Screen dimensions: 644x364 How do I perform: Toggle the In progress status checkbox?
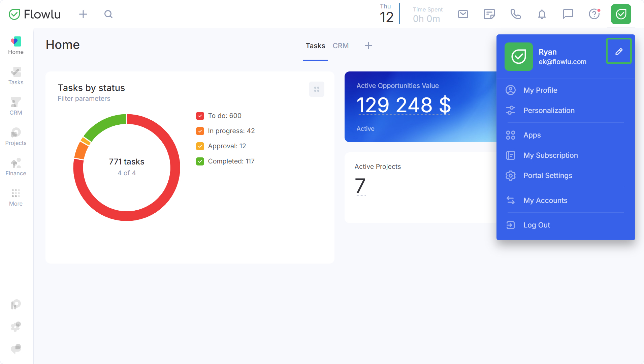click(200, 131)
